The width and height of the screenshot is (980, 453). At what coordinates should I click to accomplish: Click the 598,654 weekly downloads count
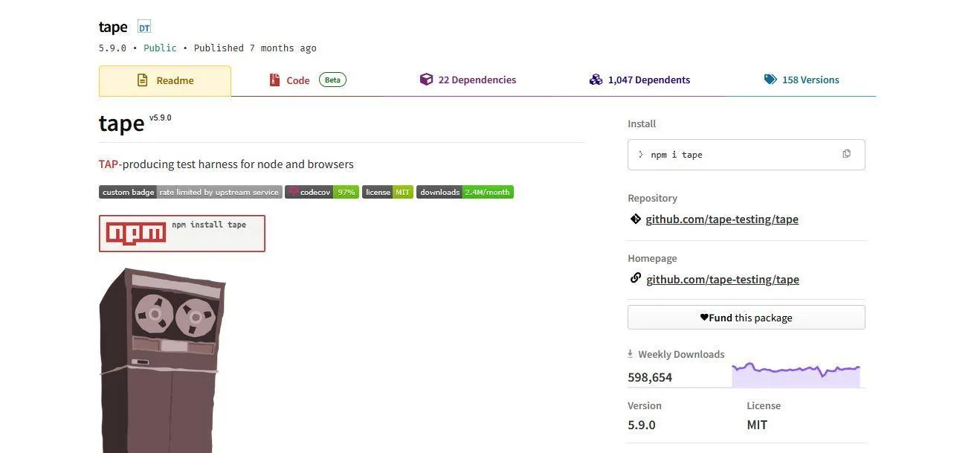click(x=650, y=377)
